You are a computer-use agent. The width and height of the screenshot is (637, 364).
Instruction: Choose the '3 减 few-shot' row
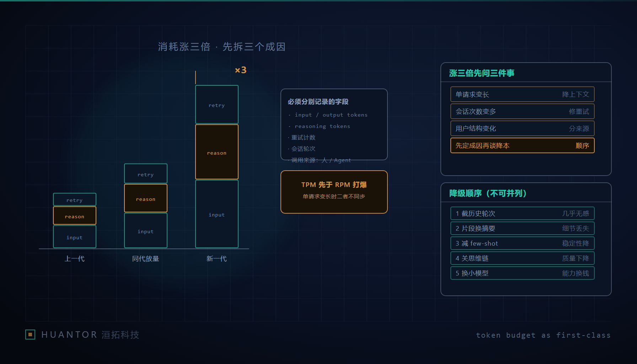[x=523, y=243]
